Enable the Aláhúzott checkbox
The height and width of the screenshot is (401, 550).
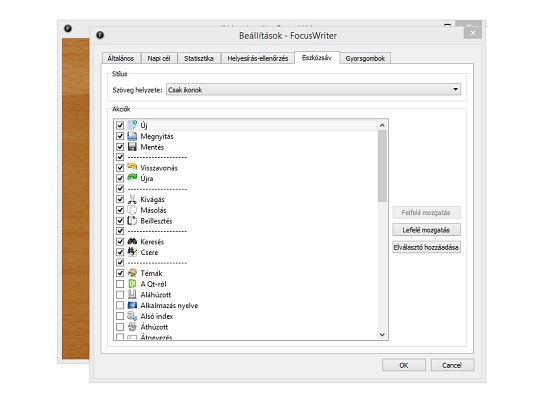tap(120, 294)
